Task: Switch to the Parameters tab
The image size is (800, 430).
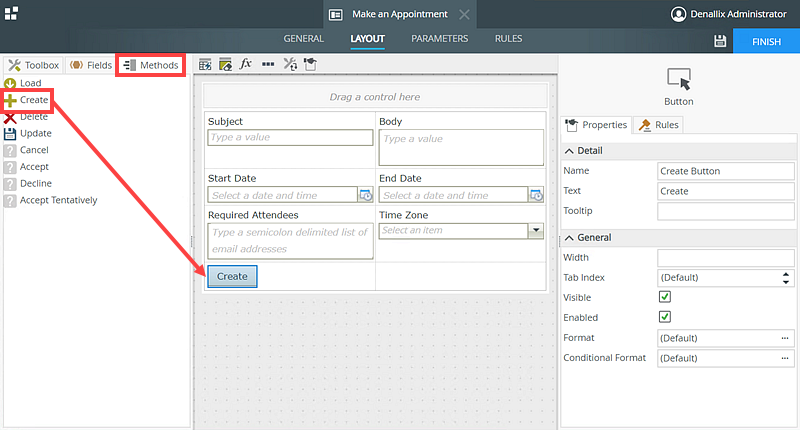Action: (440, 39)
